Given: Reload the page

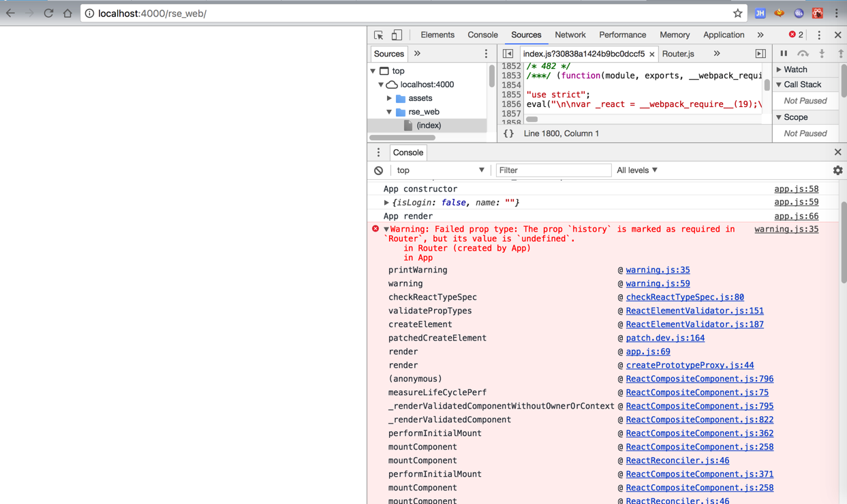Looking at the screenshot, I should [x=48, y=13].
